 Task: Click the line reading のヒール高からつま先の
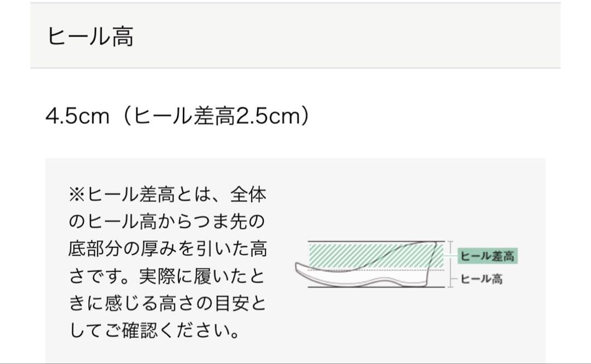pos(167,222)
